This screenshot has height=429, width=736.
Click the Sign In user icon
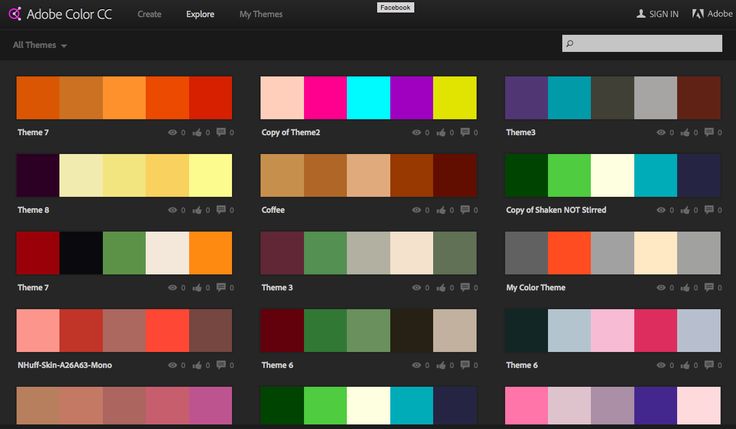641,14
